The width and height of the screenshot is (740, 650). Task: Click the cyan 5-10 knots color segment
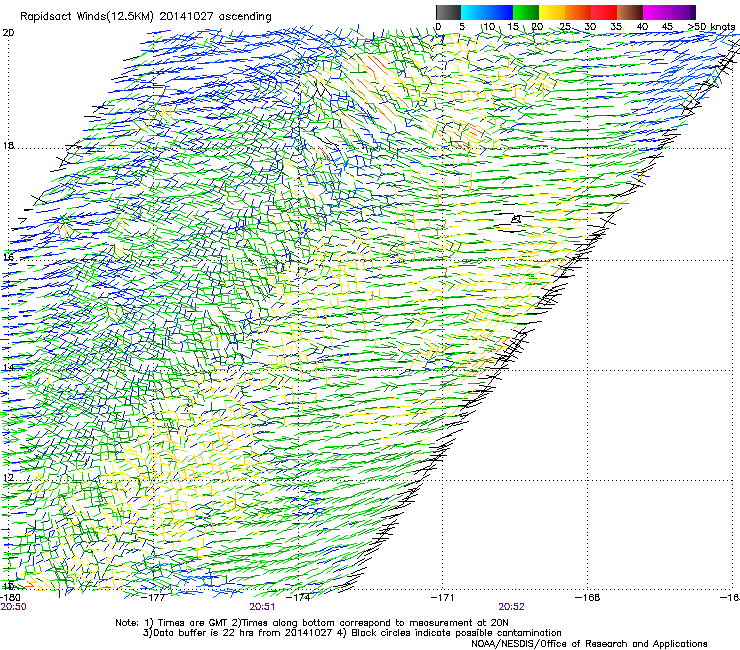pos(474,12)
